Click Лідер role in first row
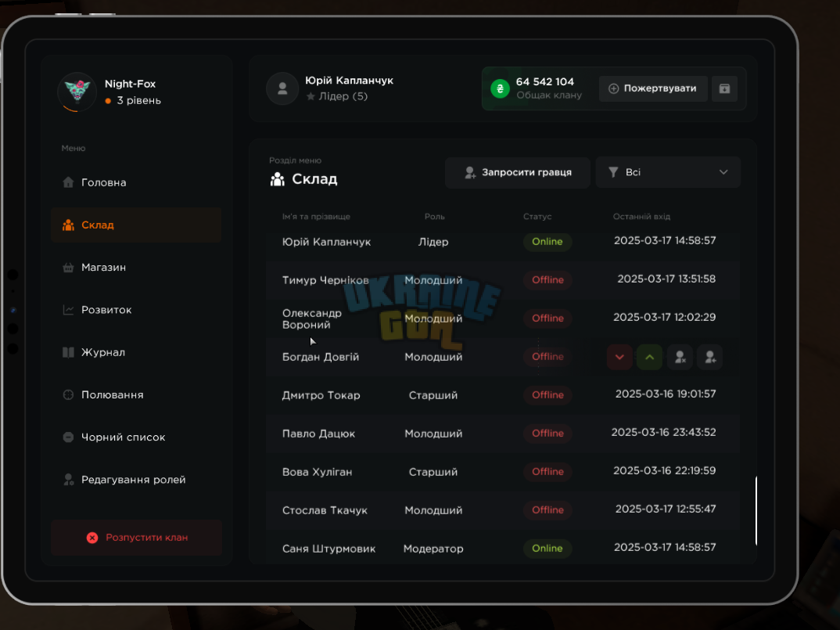Image resolution: width=840 pixels, height=630 pixels. 433,242
